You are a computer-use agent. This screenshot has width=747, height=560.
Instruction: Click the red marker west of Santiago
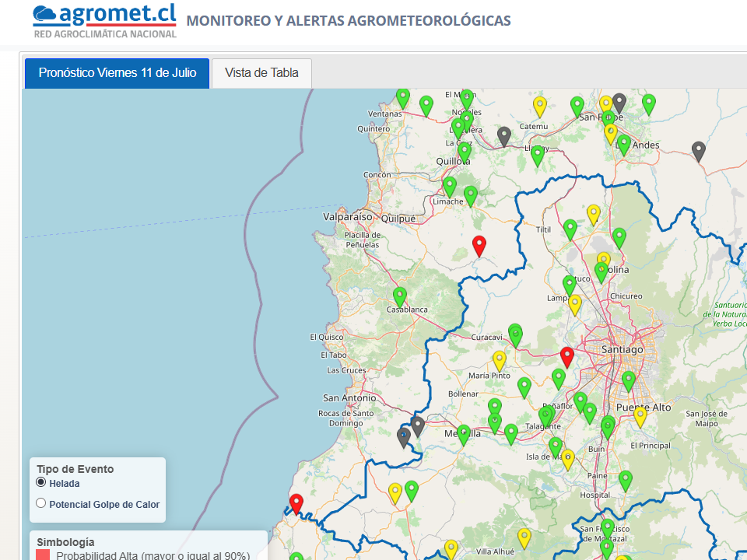pyautogui.click(x=567, y=356)
